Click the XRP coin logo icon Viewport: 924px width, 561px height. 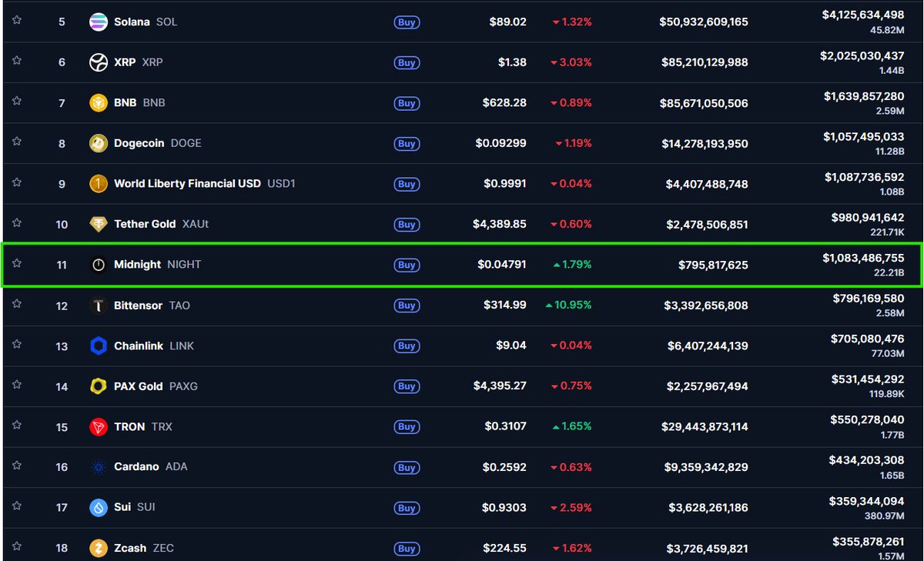[99, 62]
